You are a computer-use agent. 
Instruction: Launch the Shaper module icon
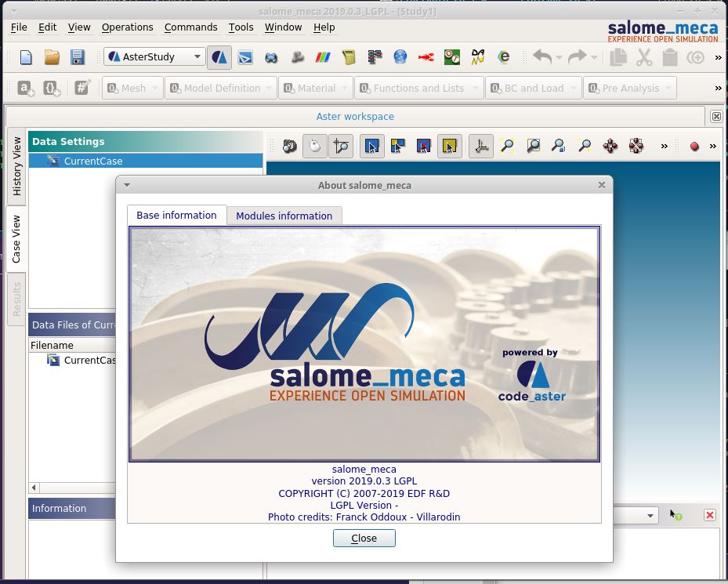pos(245,57)
